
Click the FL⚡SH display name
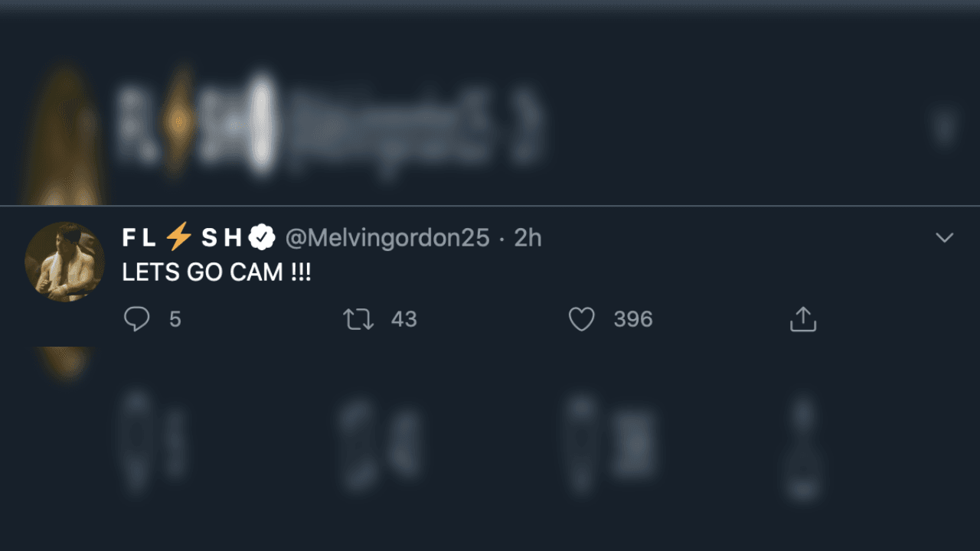[191, 237]
